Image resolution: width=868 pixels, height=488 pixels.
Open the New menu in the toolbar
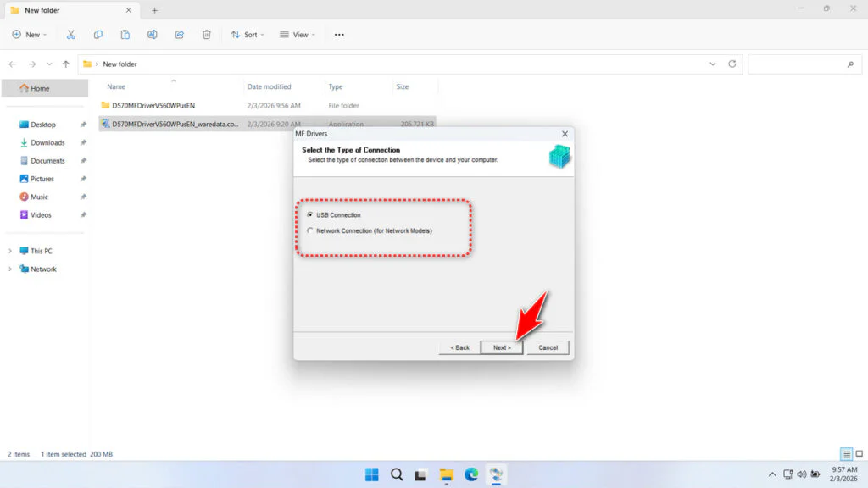(x=29, y=34)
